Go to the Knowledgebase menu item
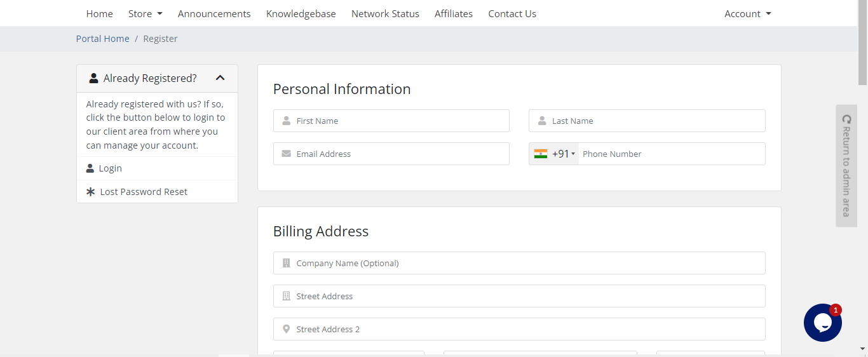Viewport: 868px width, 357px height. tap(301, 13)
